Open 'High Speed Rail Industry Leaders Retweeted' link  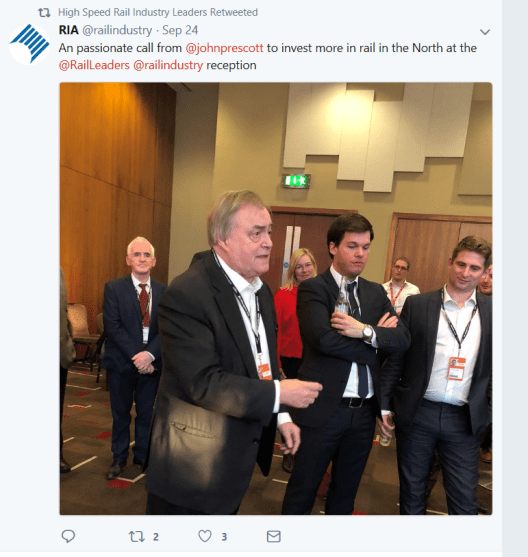[x=158, y=12]
